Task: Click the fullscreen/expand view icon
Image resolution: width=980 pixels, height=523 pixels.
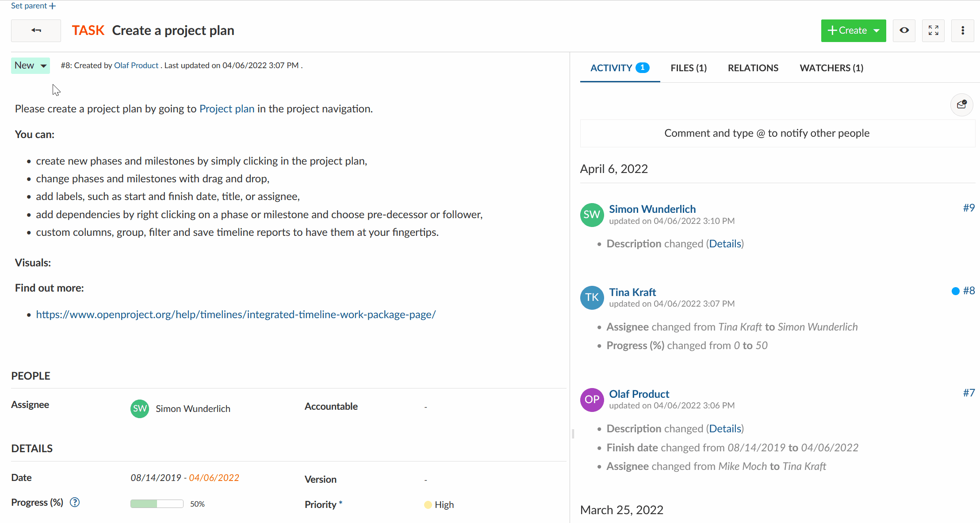Action: coord(933,31)
